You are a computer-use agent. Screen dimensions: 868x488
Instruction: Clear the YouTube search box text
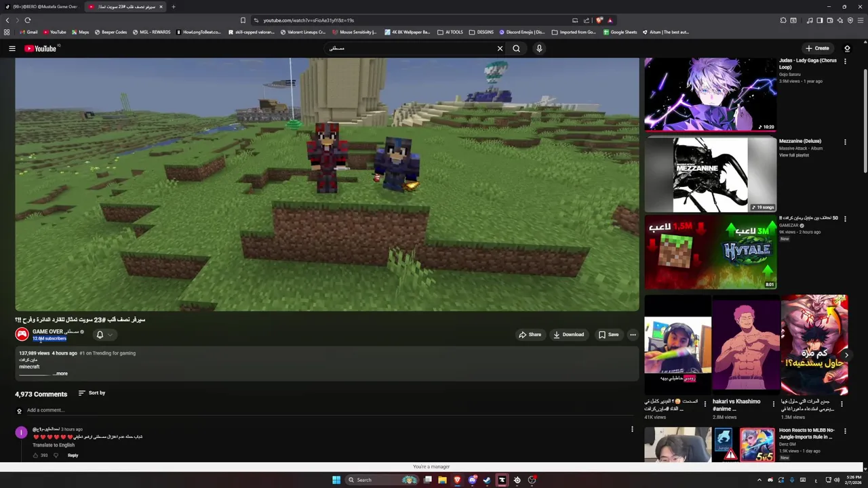500,48
